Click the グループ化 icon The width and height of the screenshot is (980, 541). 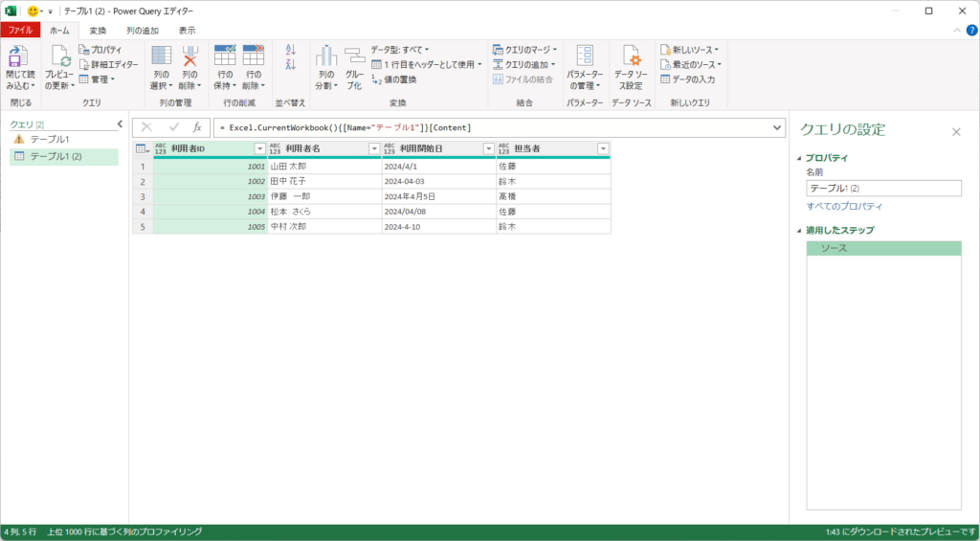[x=355, y=56]
